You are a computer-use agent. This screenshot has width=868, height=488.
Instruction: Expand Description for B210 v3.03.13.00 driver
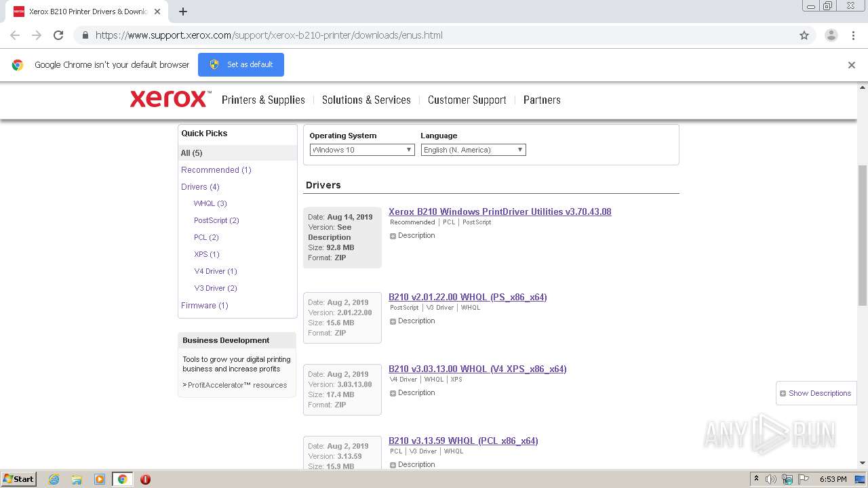tap(412, 393)
